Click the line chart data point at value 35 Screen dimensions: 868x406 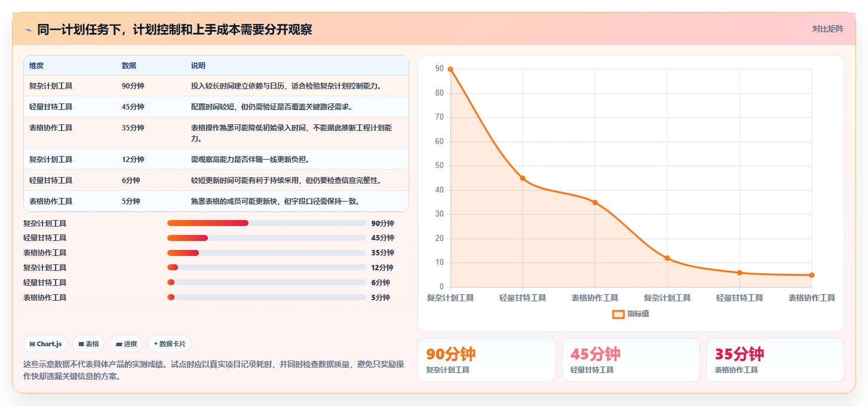point(595,202)
